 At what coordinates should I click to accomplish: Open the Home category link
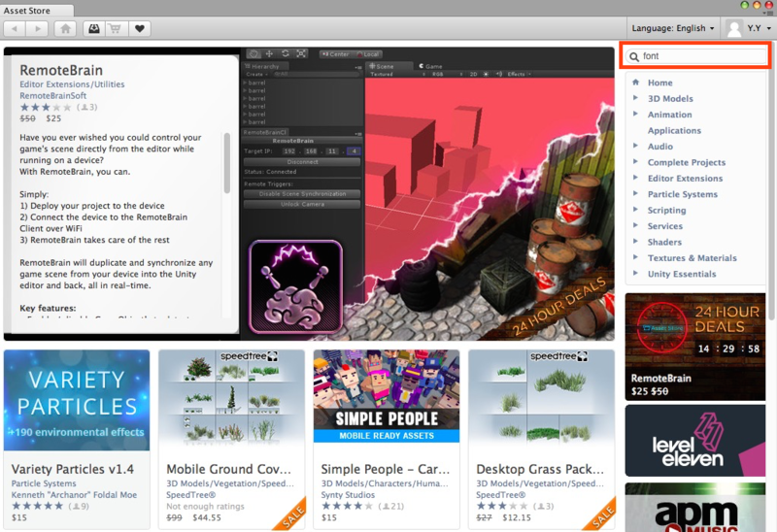click(660, 83)
